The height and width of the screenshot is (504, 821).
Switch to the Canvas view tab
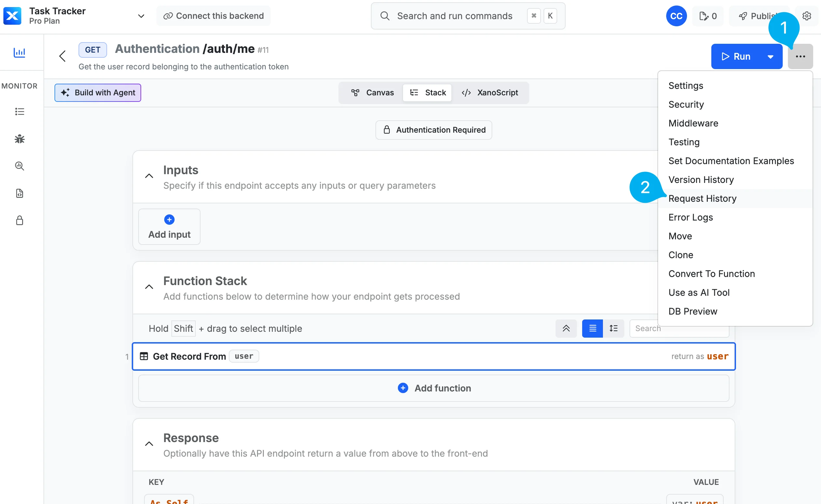(373, 93)
